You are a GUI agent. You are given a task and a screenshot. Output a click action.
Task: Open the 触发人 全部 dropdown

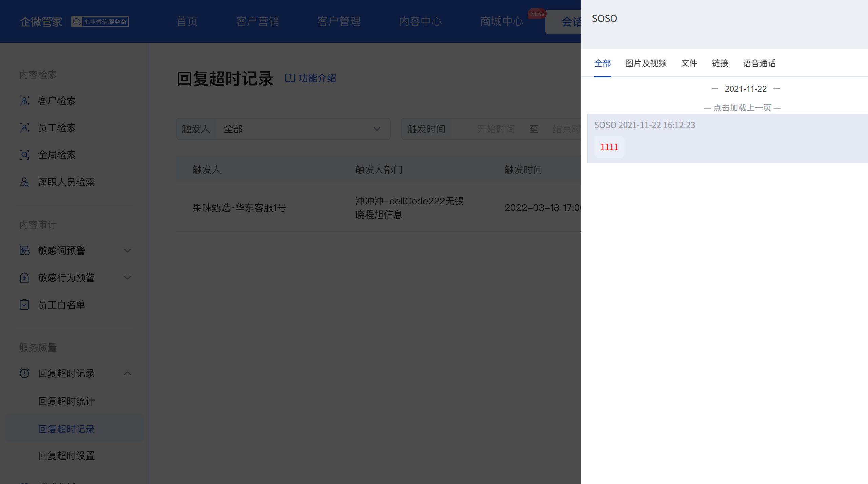click(x=283, y=129)
